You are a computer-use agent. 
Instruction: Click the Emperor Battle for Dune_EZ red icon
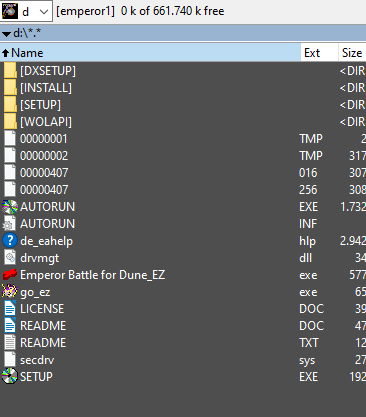pos(10,275)
